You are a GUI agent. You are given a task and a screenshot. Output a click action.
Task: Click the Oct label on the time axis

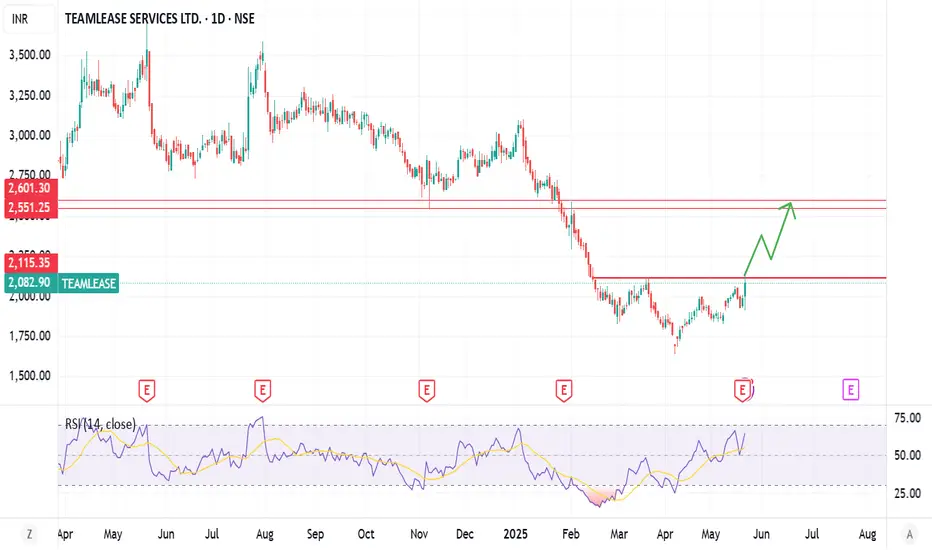coord(366,534)
